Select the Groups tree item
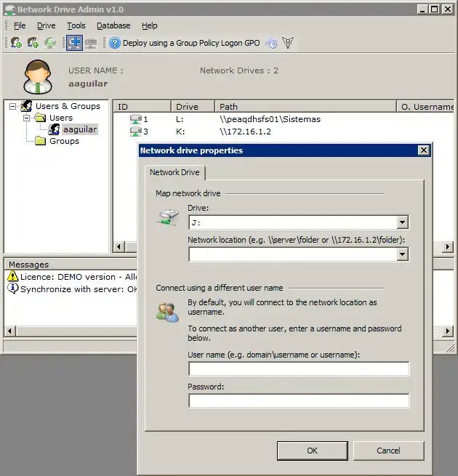Screen dimensions: 458x476 64,141
